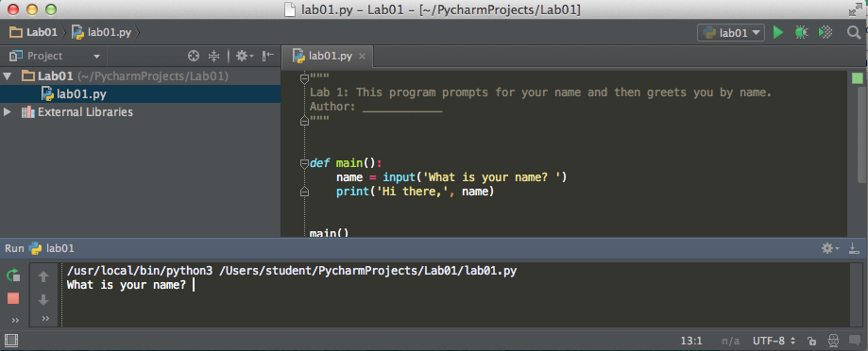Click the 13:1 cursor position indicator

pos(691,341)
